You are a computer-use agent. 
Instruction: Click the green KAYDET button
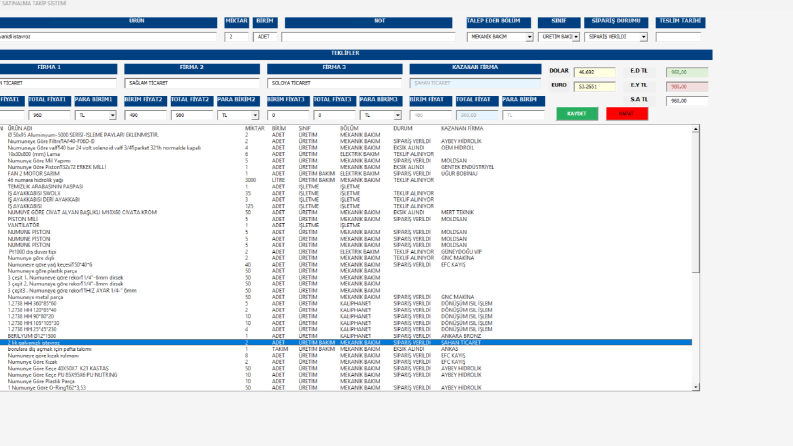tap(577, 114)
